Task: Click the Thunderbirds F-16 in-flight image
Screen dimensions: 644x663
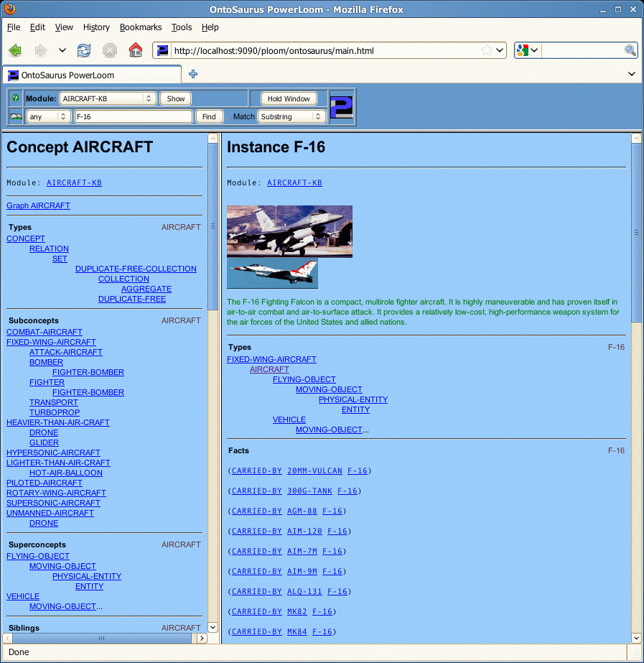Action: pos(272,273)
